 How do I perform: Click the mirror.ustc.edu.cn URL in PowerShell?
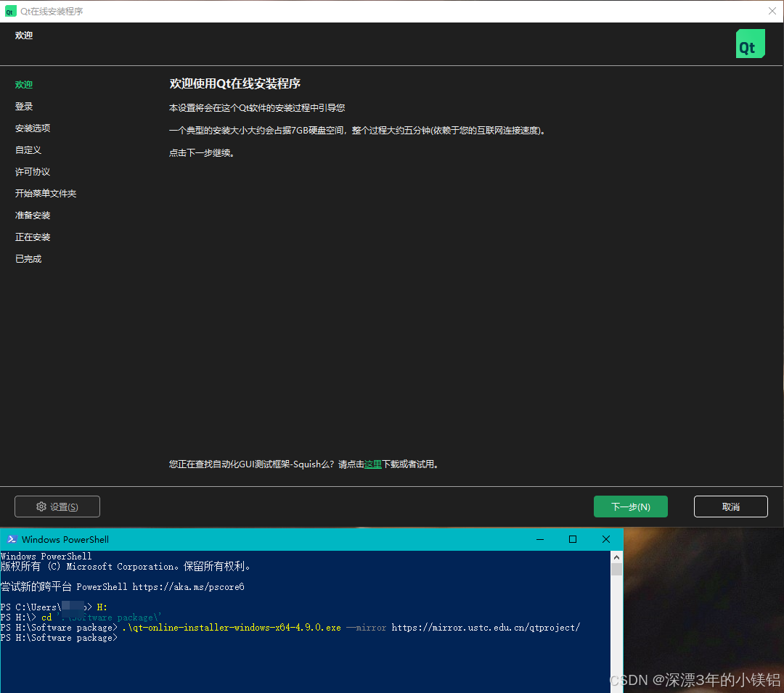click(x=486, y=628)
